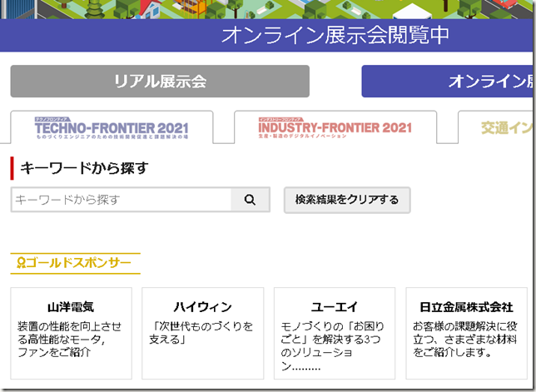Image resolution: width=536 pixels, height=392 pixels.
Task: Click the モノづくりの「お困りごと」 description text
Action: pyautogui.click(x=333, y=346)
